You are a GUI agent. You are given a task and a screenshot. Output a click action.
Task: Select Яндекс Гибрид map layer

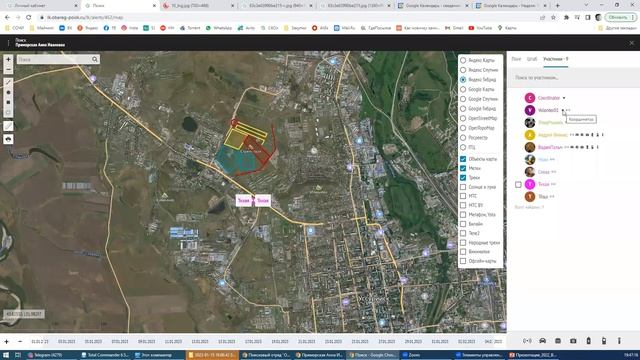click(x=463, y=80)
